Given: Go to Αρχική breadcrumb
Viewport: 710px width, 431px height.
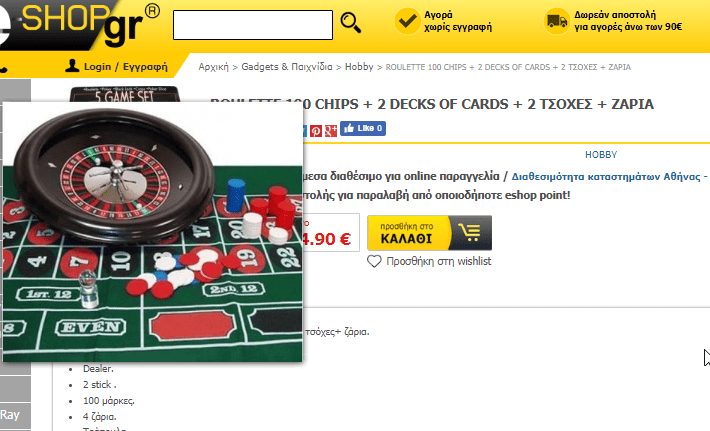Looking at the screenshot, I should pos(214,67).
